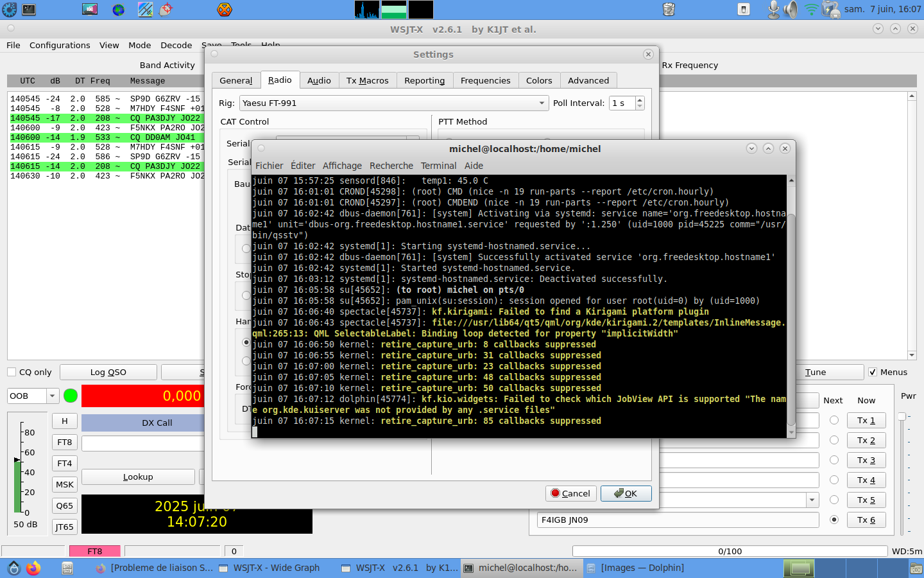Click the green status indicator next to OOB
924x578 pixels.
[71, 396]
